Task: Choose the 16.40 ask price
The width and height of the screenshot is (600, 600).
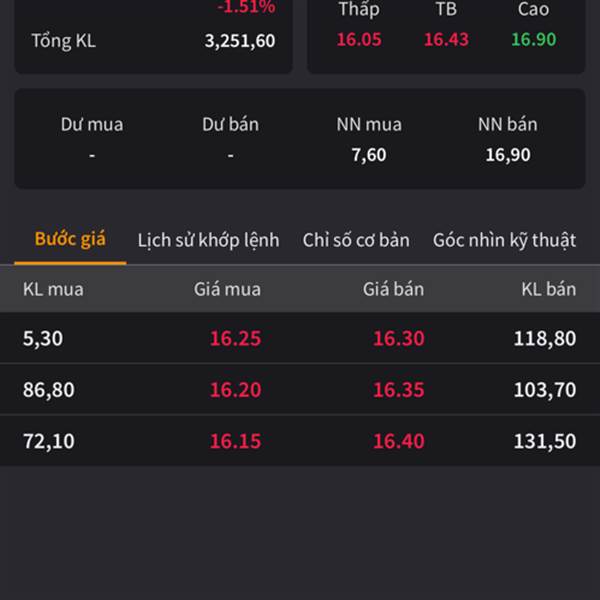Action: point(399,441)
